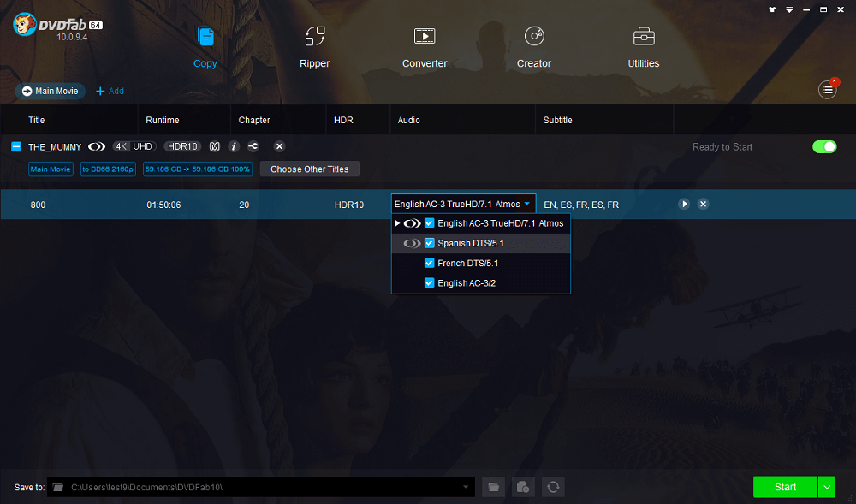
Task: Select ISO image output icon
Action: (523, 487)
